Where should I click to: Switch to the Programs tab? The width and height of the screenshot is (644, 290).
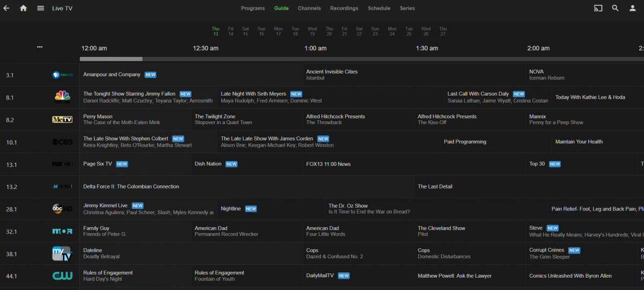(253, 8)
